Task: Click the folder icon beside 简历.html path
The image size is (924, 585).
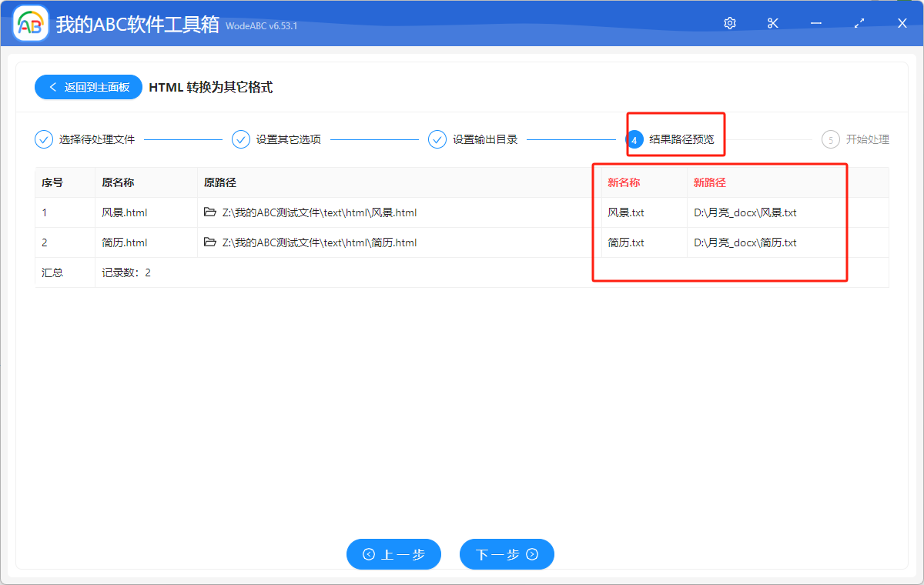Action: pos(210,242)
